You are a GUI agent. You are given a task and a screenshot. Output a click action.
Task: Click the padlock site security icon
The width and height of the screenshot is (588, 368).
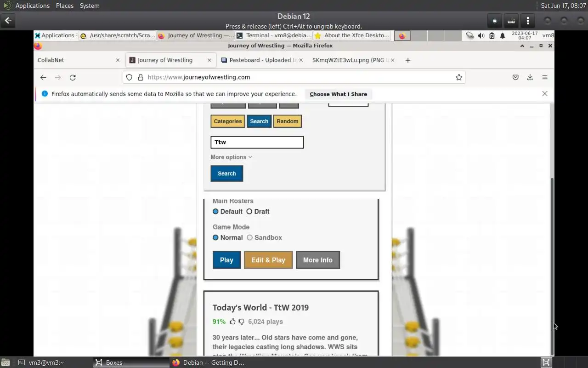pyautogui.click(x=141, y=77)
